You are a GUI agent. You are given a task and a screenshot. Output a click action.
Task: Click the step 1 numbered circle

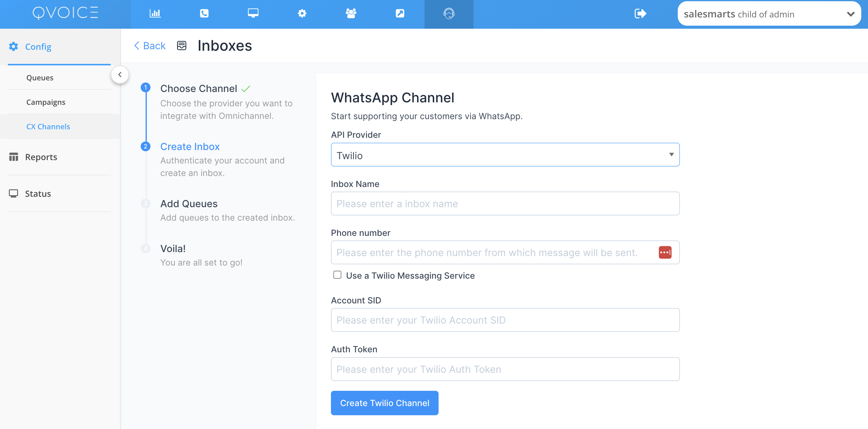[146, 88]
